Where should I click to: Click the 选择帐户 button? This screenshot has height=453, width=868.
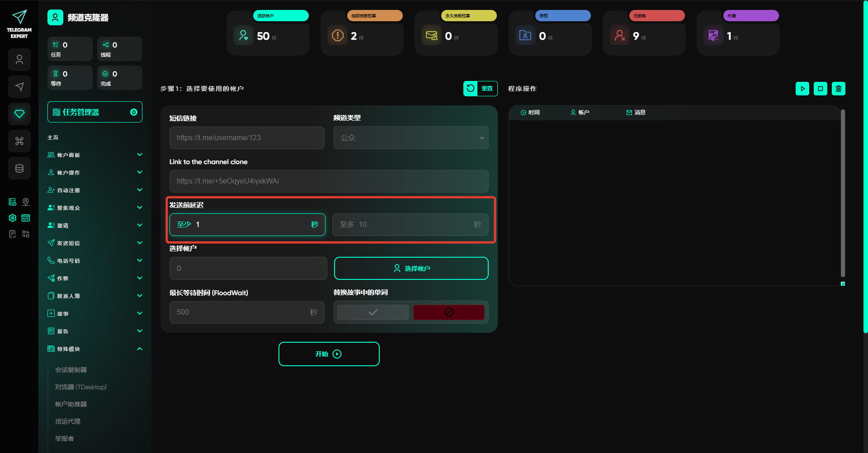point(411,269)
